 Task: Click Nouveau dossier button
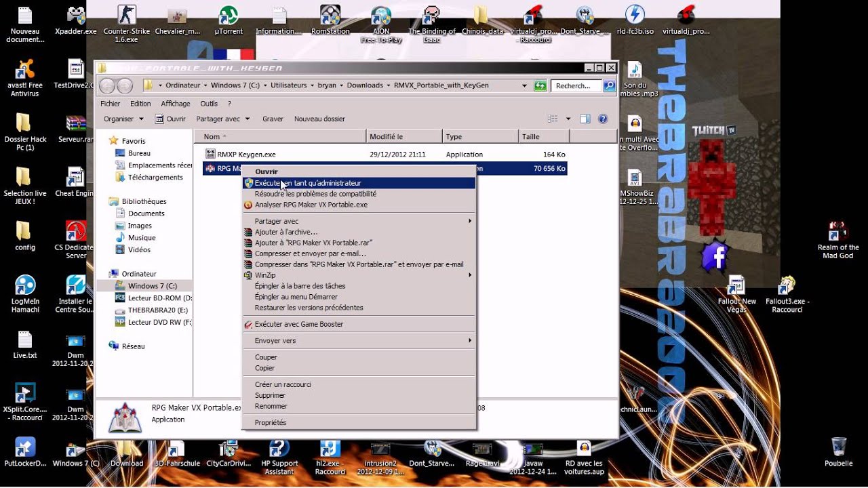(x=319, y=119)
